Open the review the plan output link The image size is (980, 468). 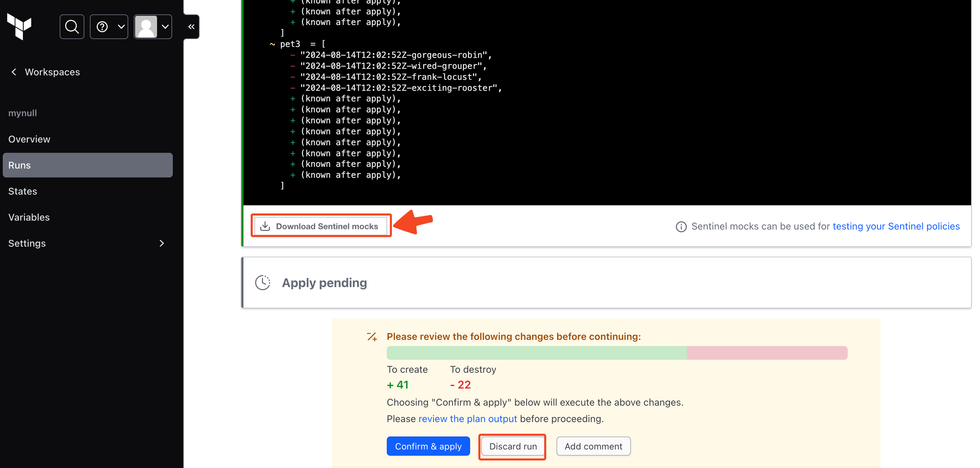point(468,419)
